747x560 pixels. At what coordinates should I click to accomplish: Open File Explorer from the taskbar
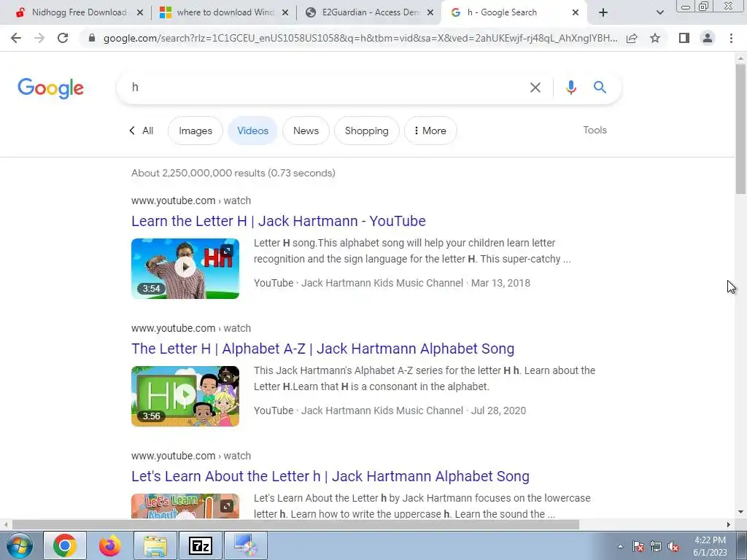pos(155,545)
